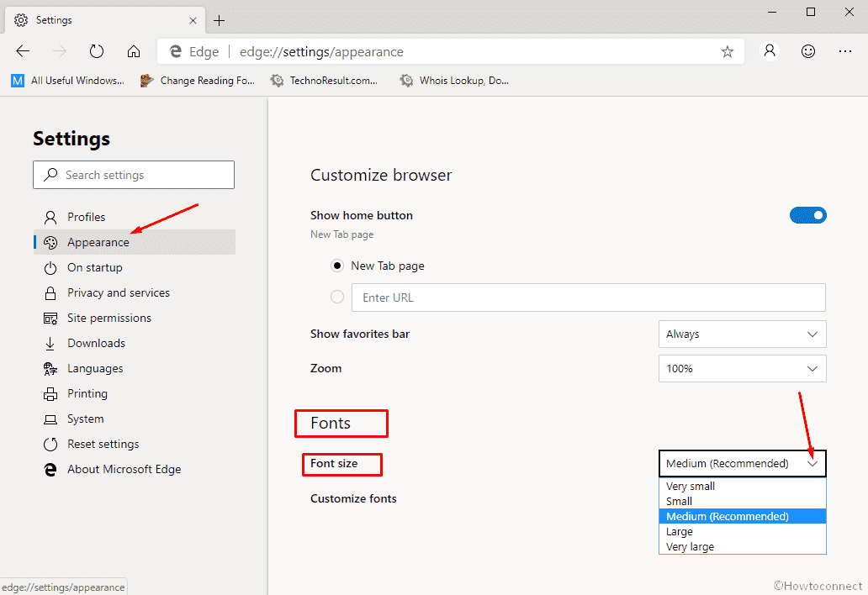The width and height of the screenshot is (868, 595).
Task: Select the Appearance palette icon
Action: [x=50, y=242]
